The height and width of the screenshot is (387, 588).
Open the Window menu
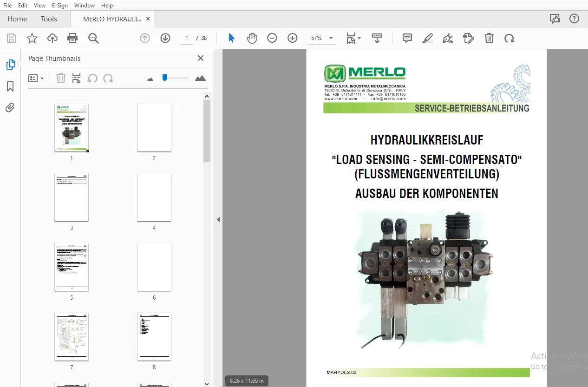tap(85, 5)
